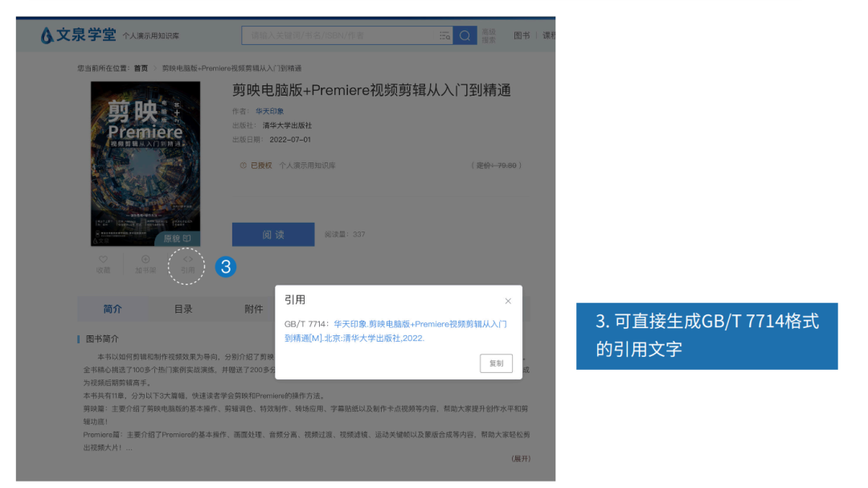Navigate to 首页 in the breadcrumb
This screenshot has height=488, width=868.
point(140,68)
